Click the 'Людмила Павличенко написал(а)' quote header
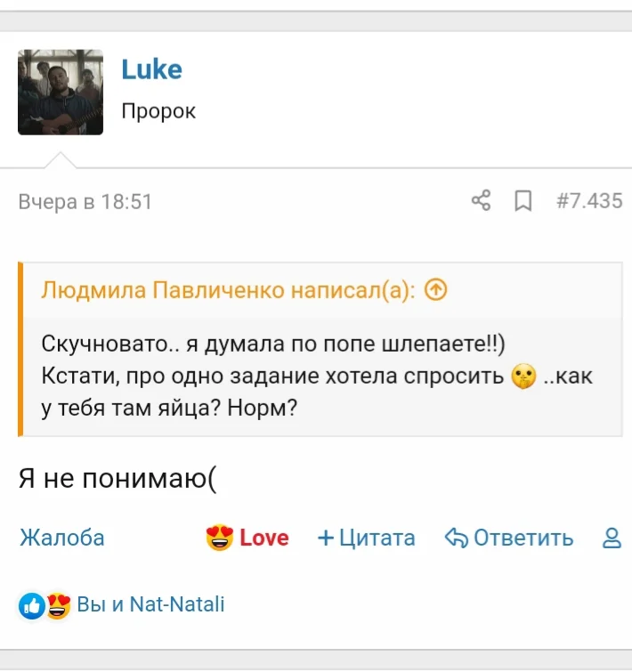This screenshot has width=632, height=672. [x=228, y=290]
